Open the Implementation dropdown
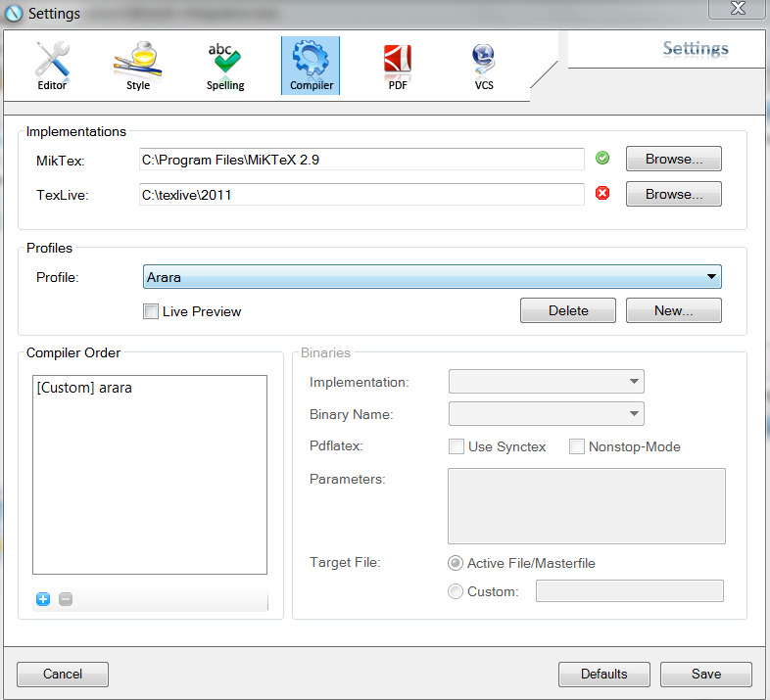The height and width of the screenshot is (700, 770). click(x=546, y=382)
